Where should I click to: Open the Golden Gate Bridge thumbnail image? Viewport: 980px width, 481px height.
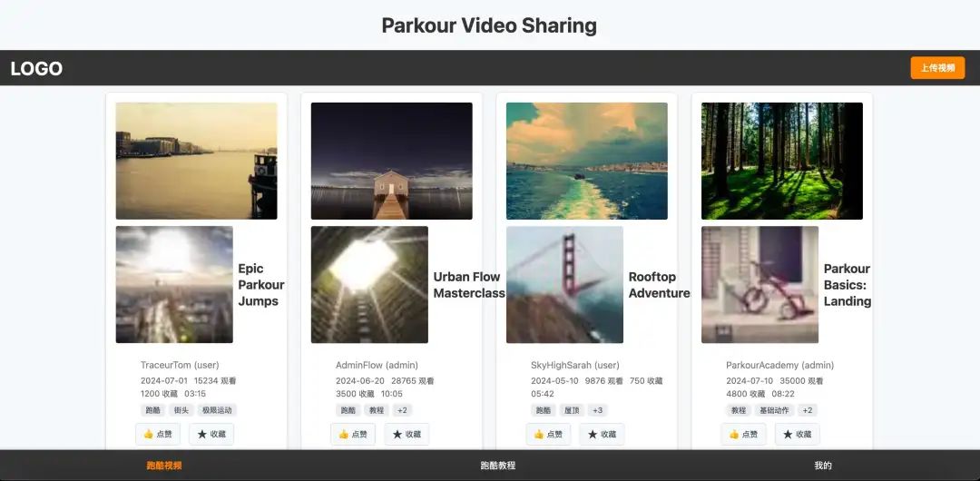pos(564,284)
